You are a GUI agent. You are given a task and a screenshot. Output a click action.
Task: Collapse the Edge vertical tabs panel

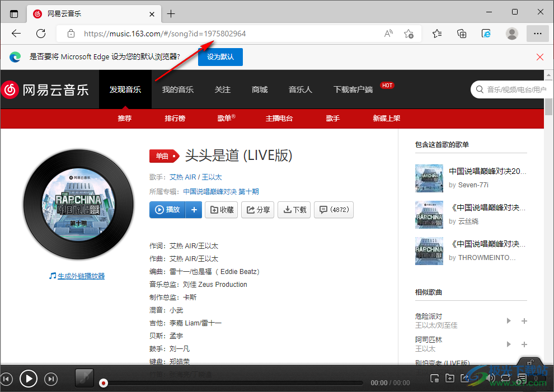[x=13, y=13]
